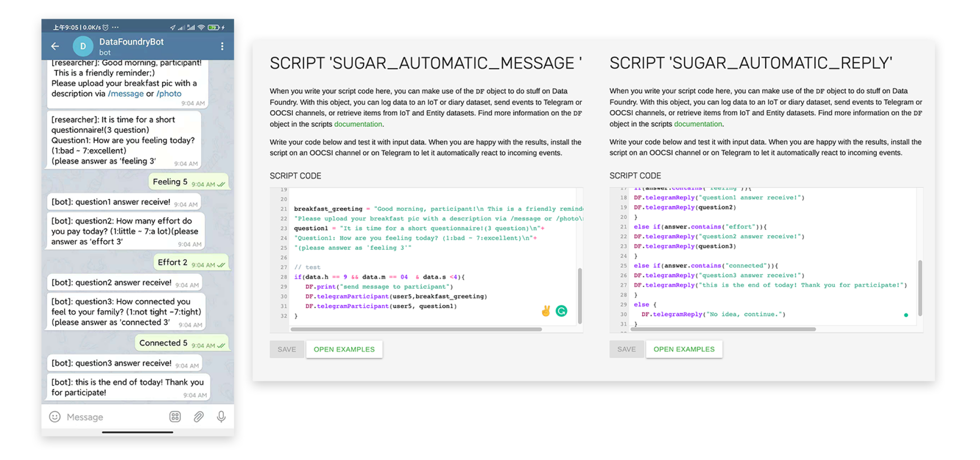This screenshot has width=980, height=460.
Task: Open the three-dot chat options menu
Action: click(x=222, y=46)
